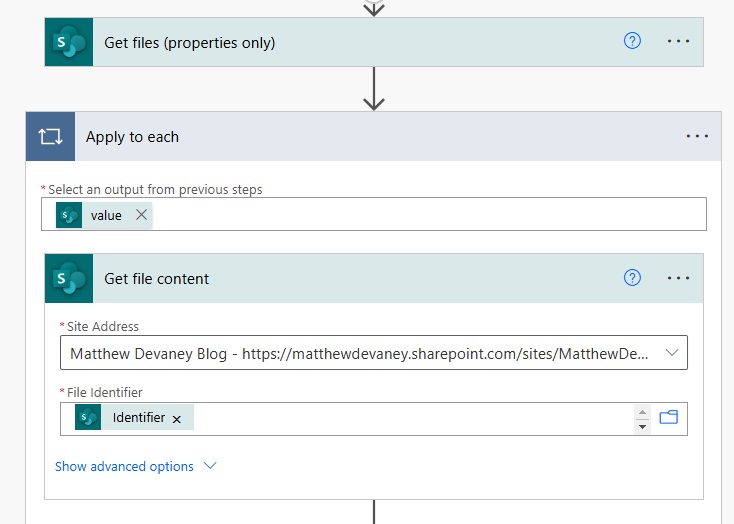Screen dimensions: 734x524
Task: Click the up arrow in File Identifier stepper
Action: point(642,413)
